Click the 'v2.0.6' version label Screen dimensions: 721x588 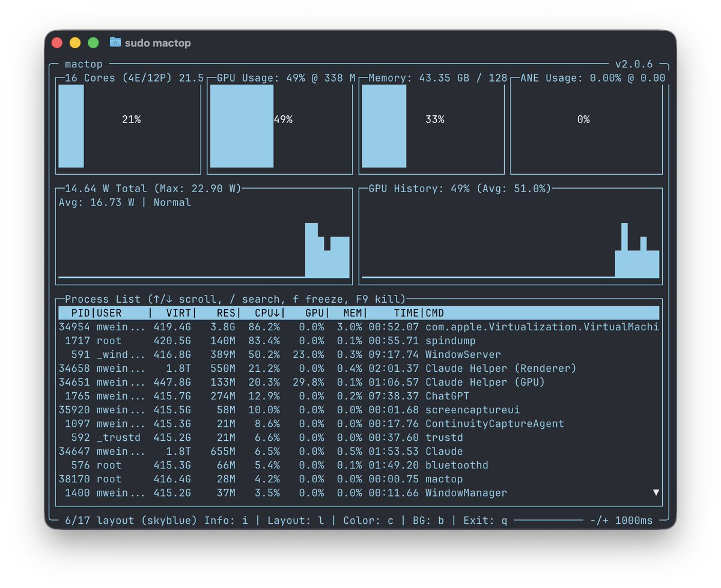(x=634, y=64)
